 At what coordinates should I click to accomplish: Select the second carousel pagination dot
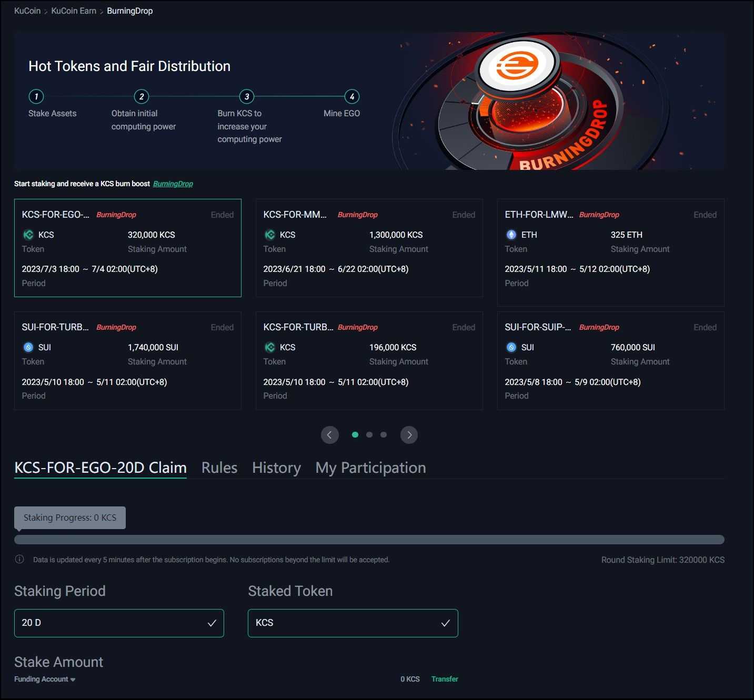(369, 434)
